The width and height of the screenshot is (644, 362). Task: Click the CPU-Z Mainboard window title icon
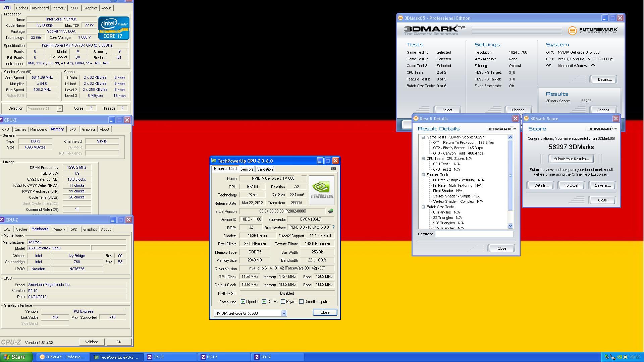(x=2, y=220)
